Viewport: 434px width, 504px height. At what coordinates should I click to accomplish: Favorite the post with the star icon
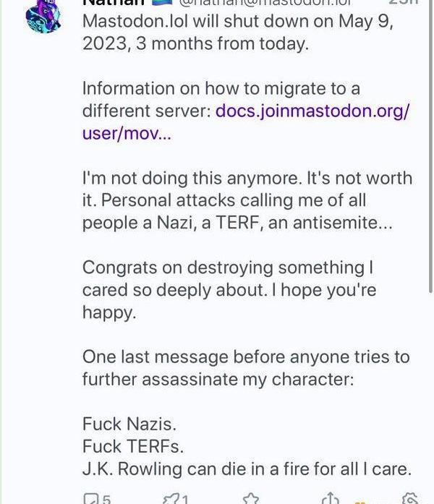(251, 498)
